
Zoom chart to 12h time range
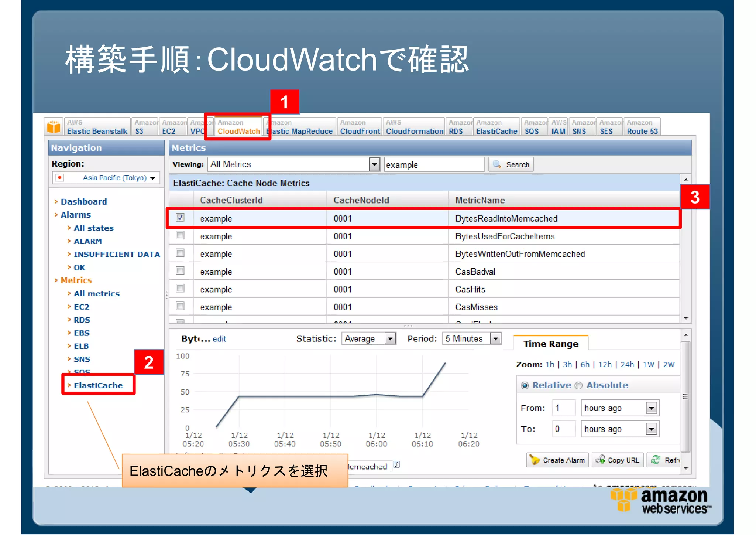point(605,365)
